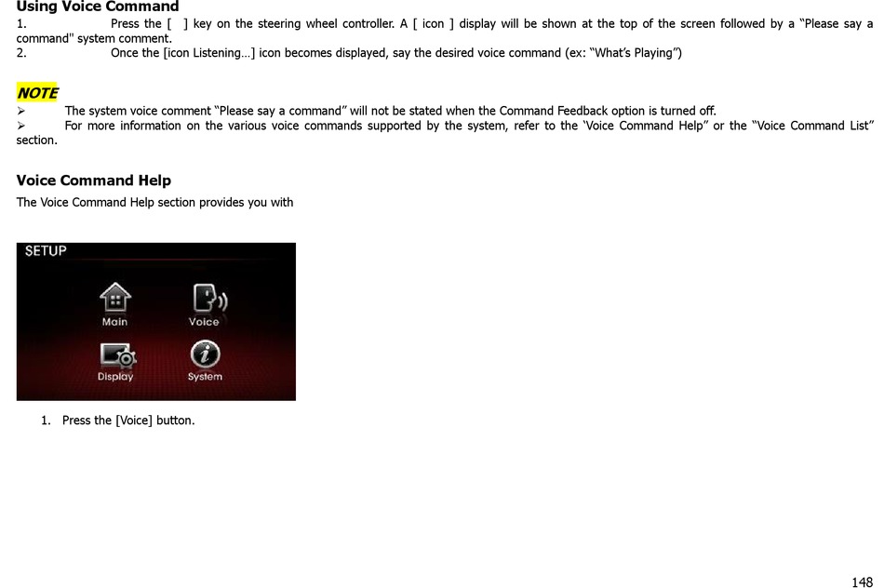Open the System info icon
This screenshot has width=884, height=588.
pyautogui.click(x=205, y=354)
